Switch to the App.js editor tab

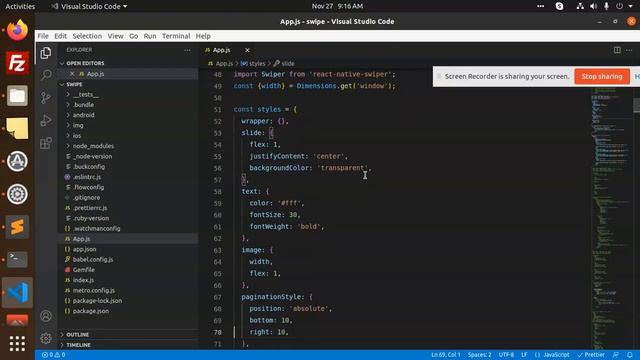[222, 50]
